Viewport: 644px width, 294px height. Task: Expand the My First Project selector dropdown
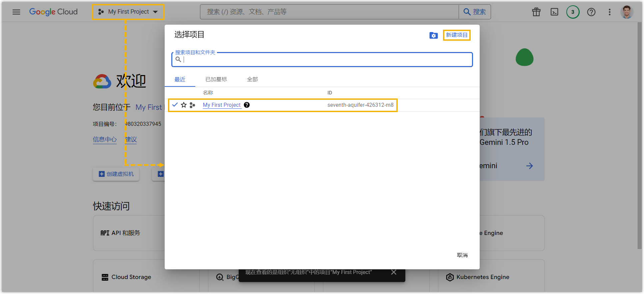(x=128, y=12)
